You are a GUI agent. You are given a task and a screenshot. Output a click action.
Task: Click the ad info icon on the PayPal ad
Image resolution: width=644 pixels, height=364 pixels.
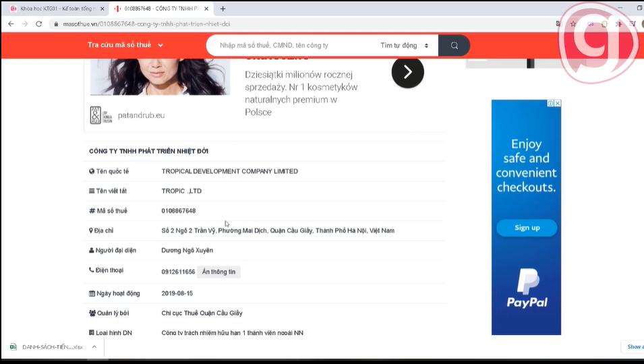[x=551, y=103]
